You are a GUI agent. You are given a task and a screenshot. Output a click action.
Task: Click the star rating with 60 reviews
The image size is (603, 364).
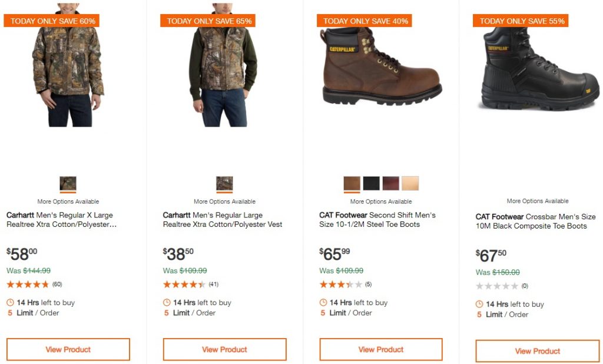(28, 284)
